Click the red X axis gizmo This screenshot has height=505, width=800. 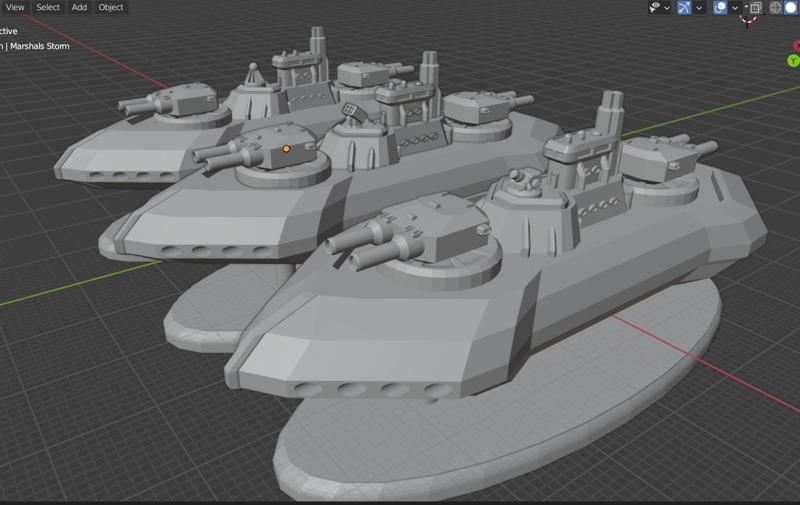pos(796,45)
